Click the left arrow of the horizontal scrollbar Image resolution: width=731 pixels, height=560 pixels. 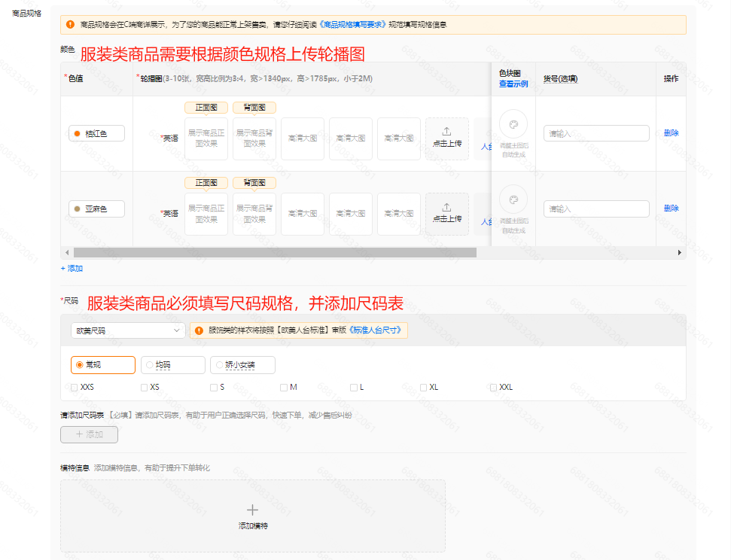[67, 253]
